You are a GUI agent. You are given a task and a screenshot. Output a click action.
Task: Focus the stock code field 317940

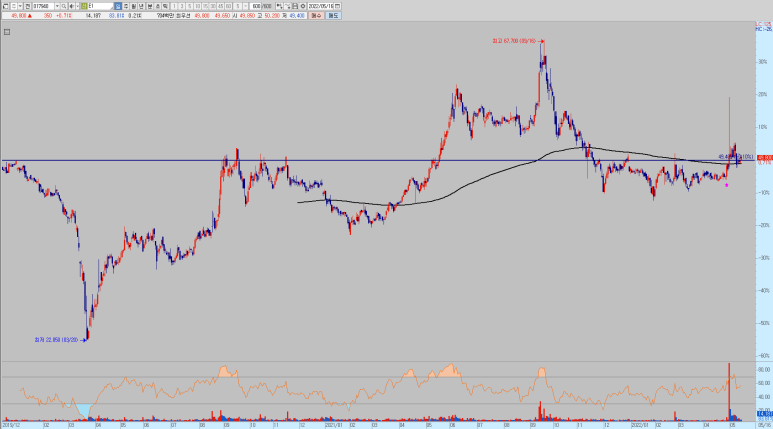point(43,6)
